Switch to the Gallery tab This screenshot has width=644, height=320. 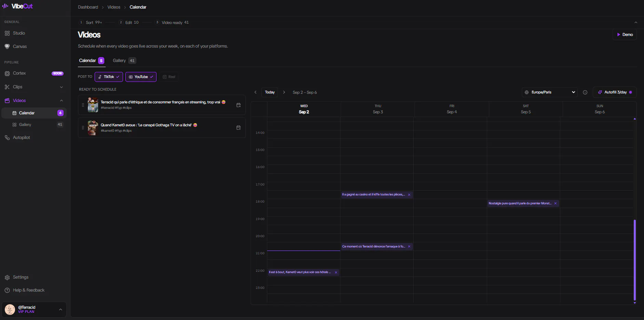click(124, 61)
